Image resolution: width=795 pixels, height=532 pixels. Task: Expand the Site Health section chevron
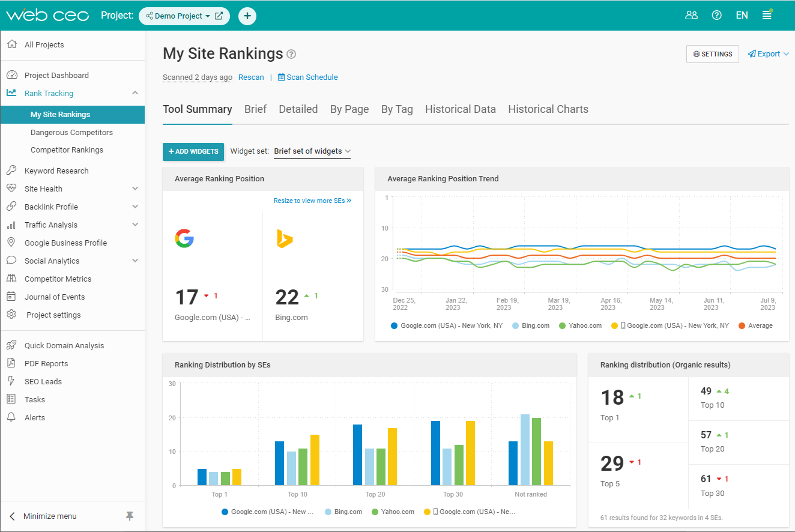coord(135,189)
